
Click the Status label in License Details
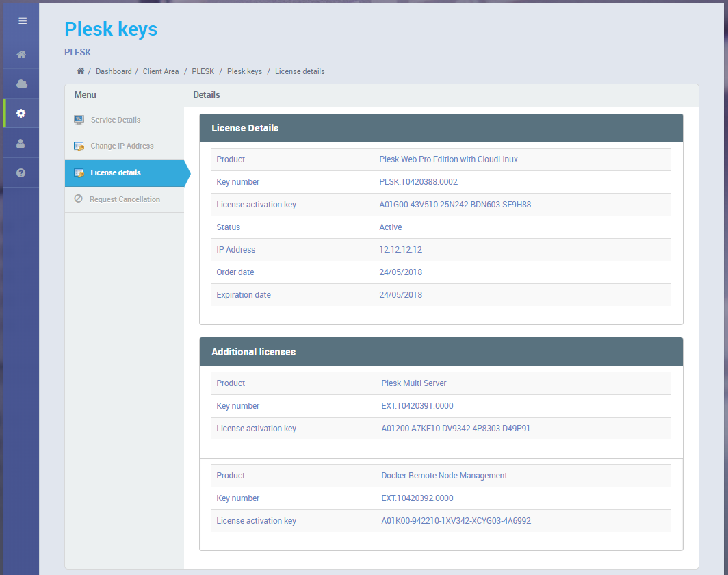(228, 227)
